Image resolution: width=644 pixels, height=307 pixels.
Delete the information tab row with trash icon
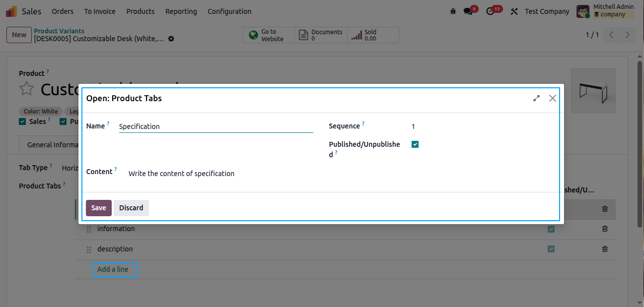tap(604, 229)
